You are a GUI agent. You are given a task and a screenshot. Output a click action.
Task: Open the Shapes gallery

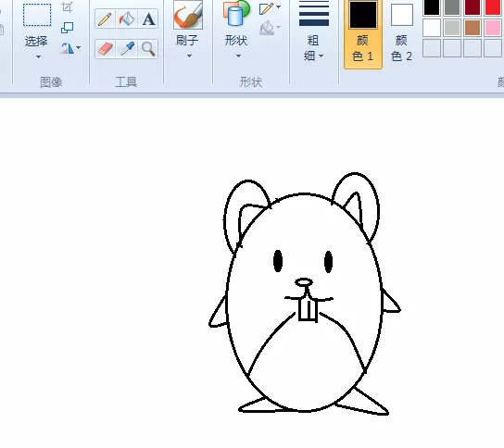(x=236, y=13)
